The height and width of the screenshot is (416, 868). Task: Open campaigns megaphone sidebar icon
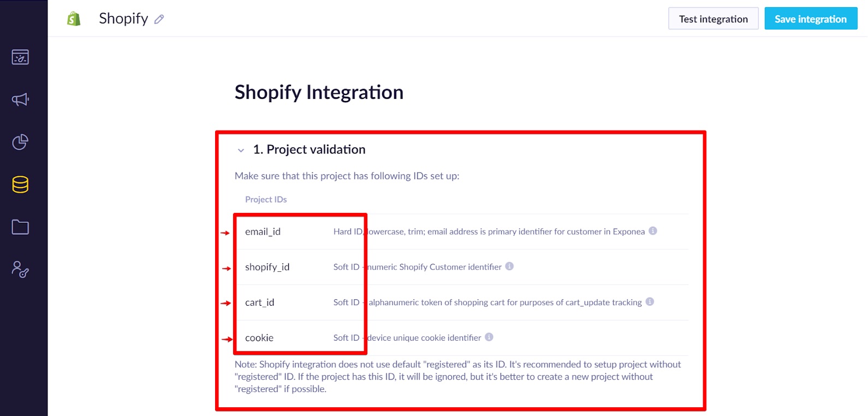pyautogui.click(x=20, y=99)
